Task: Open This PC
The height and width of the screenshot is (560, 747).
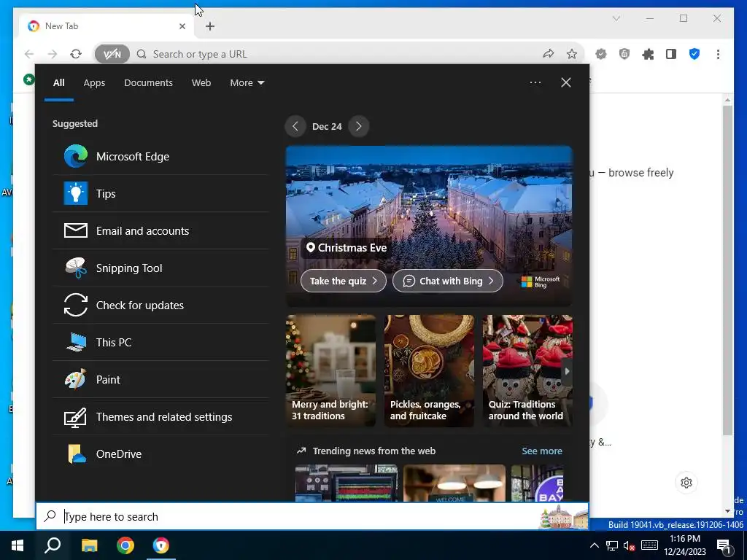Action: pyautogui.click(x=160, y=343)
